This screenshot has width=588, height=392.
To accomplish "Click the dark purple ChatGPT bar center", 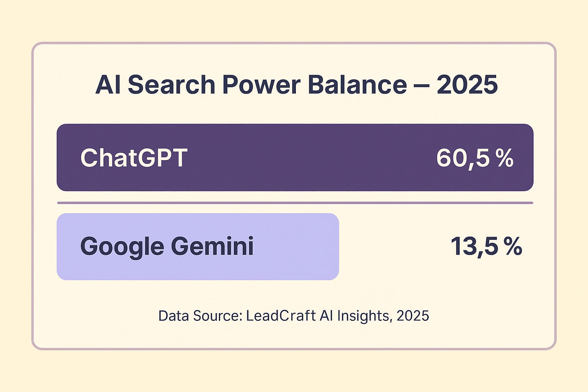I will pyautogui.click(x=295, y=157).
